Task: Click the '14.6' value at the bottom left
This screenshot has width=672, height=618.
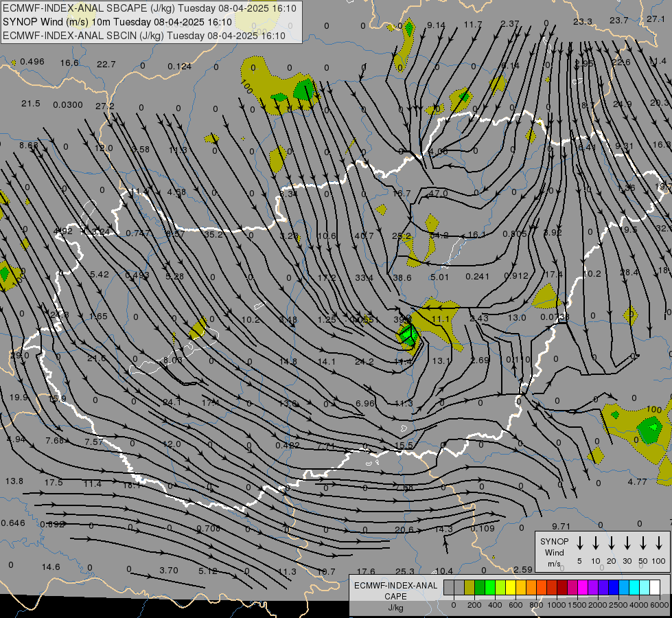Action: pyautogui.click(x=51, y=567)
